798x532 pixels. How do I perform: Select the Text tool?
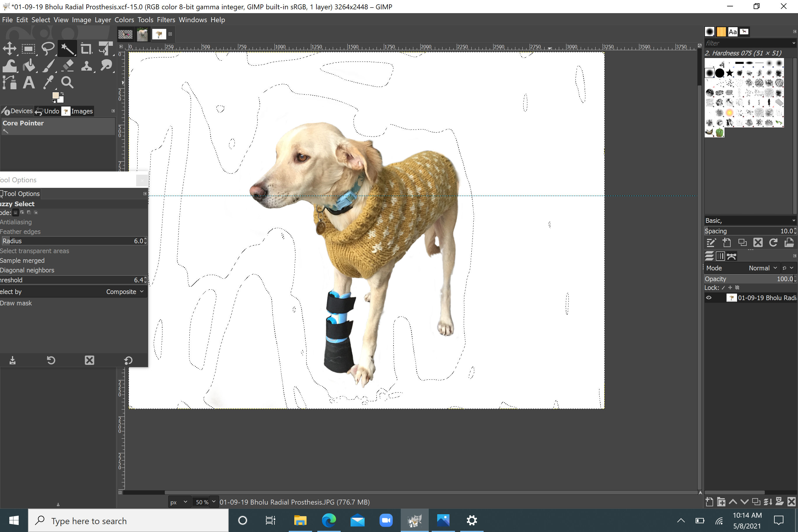(29, 82)
